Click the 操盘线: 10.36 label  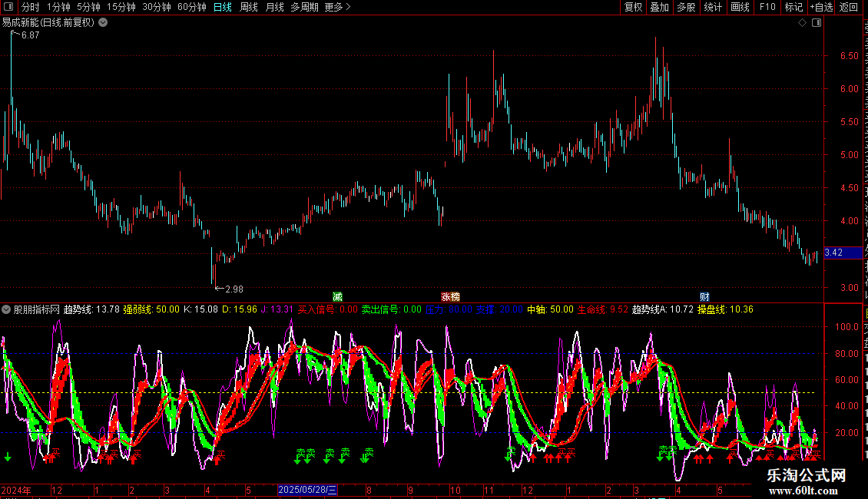(725, 310)
